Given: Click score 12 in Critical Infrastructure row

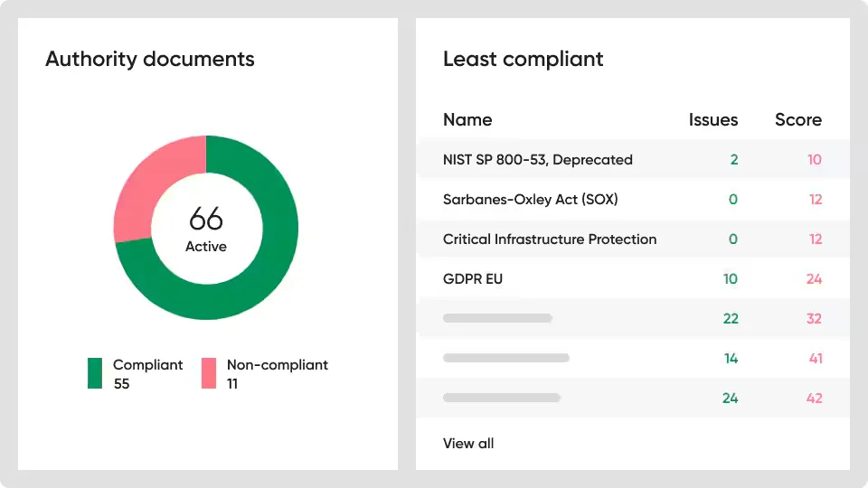Looking at the screenshot, I should 816,239.
